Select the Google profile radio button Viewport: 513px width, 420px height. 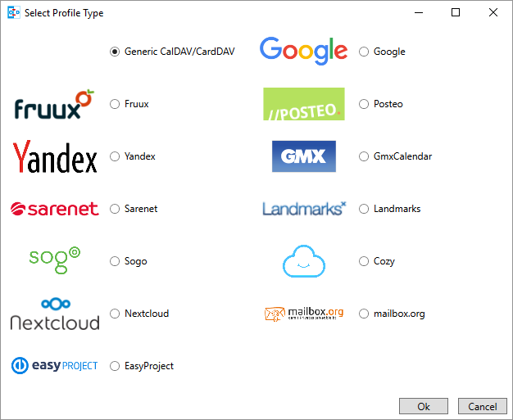tap(364, 52)
